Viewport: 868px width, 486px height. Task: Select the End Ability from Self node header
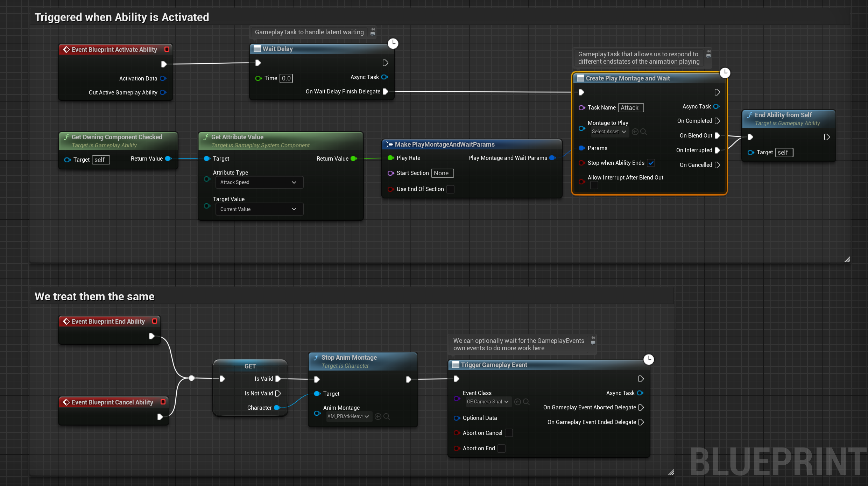(789, 119)
